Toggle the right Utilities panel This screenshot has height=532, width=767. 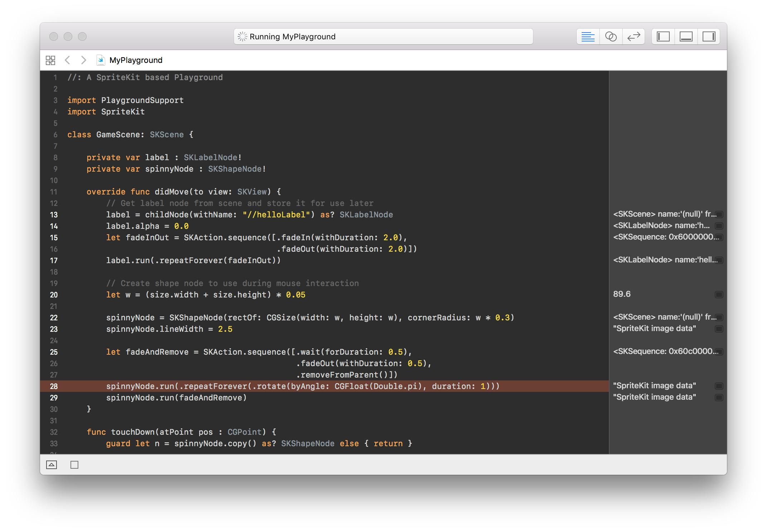click(709, 36)
